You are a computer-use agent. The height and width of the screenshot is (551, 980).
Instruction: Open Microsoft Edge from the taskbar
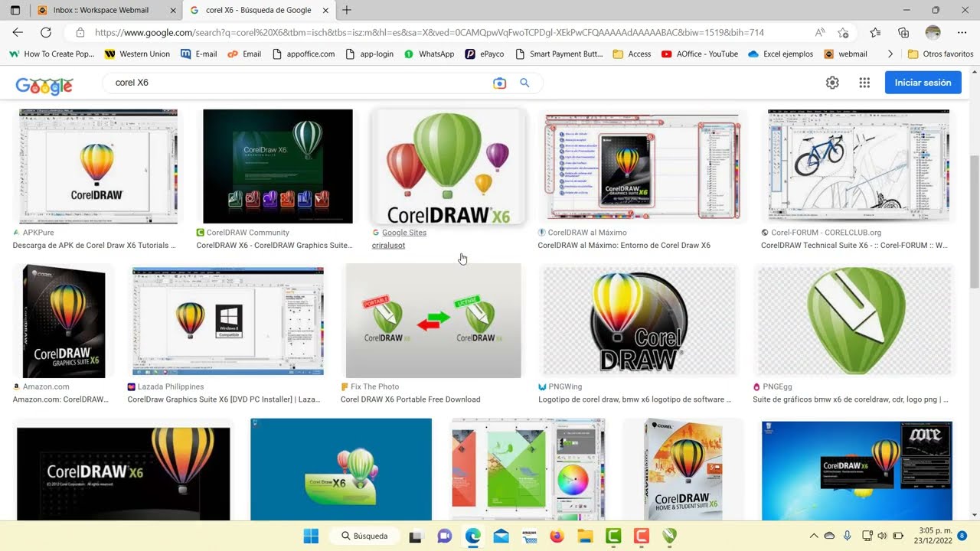point(472,536)
